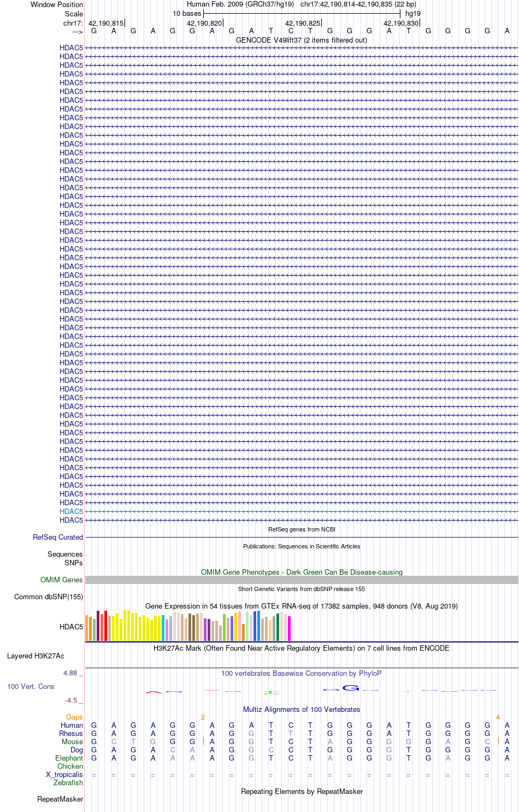Select the Human alignment row label

point(72,725)
